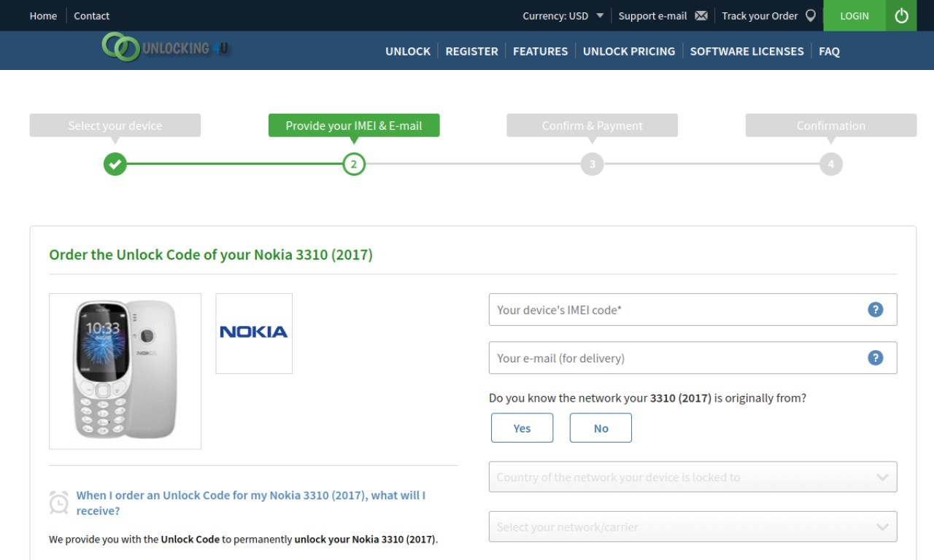Click the green checkmark step one circle
The width and height of the screenshot is (934, 560).
115,164
